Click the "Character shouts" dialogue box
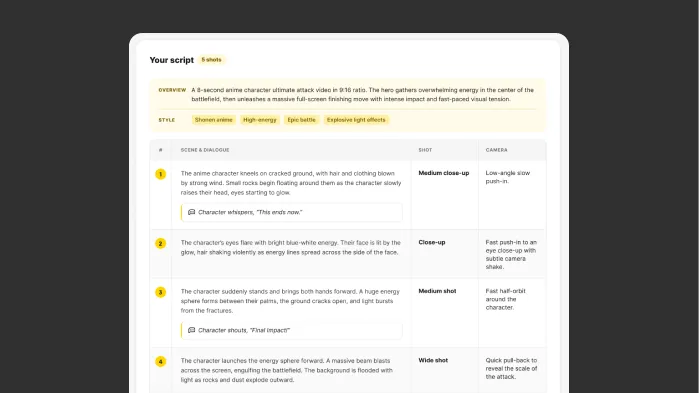The width and height of the screenshot is (699, 393). click(x=292, y=331)
